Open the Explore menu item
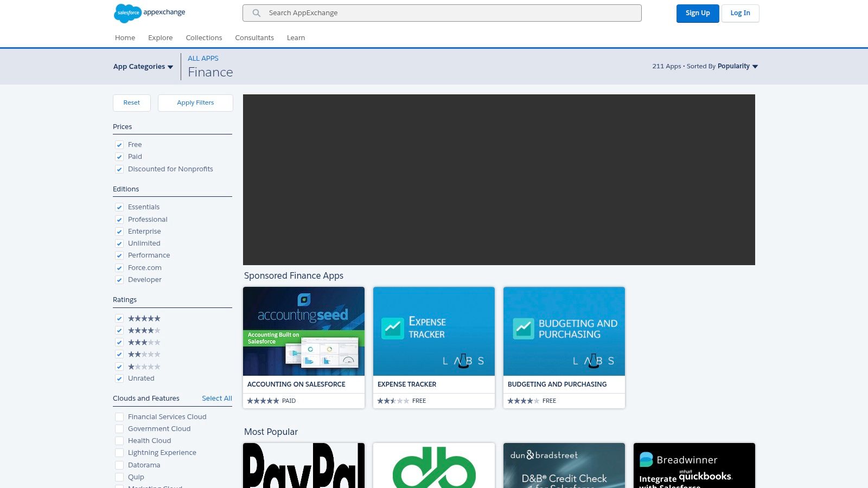Viewport: 868px width, 488px height. 161,38
